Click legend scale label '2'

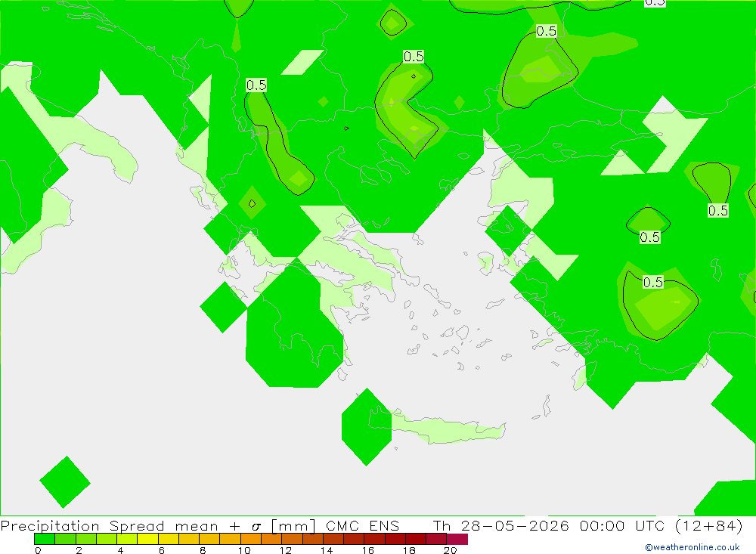[79, 550]
